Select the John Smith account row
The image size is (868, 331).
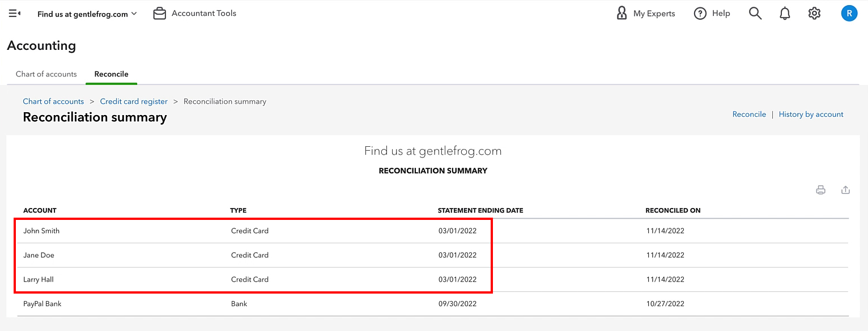432,231
